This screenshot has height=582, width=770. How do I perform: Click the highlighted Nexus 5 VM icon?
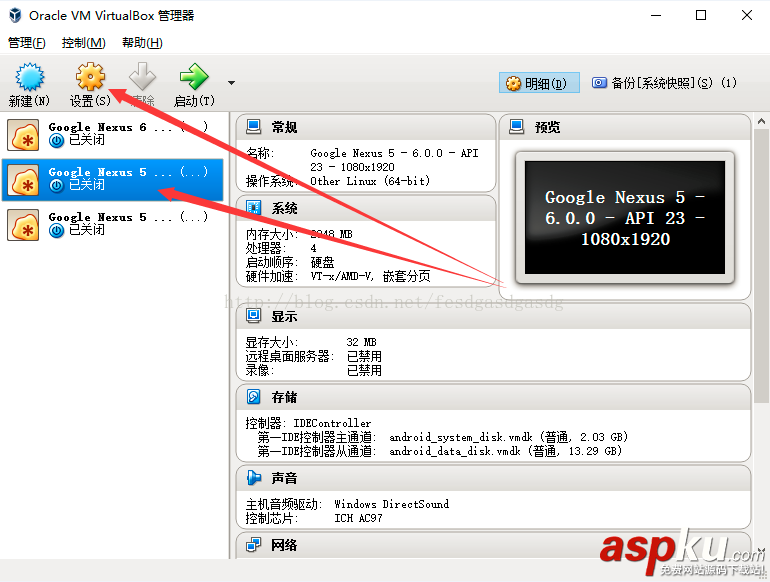[x=23, y=180]
